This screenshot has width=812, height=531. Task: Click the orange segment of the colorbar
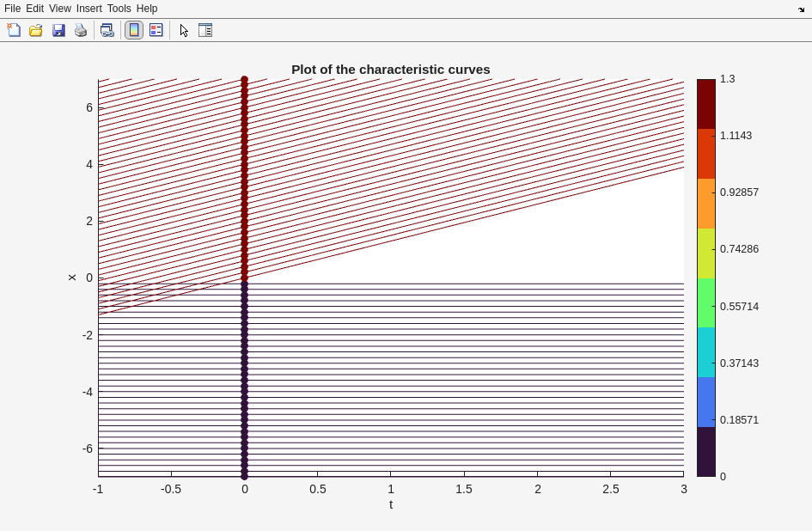pos(705,204)
